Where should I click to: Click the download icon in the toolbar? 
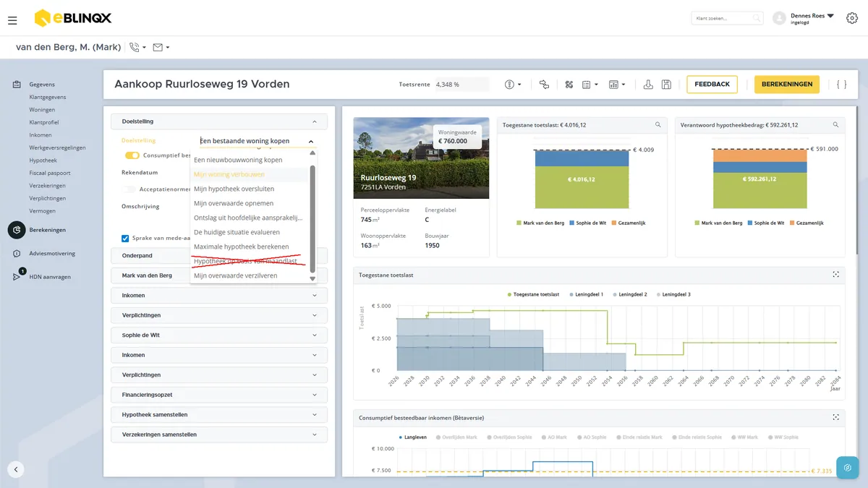point(648,85)
